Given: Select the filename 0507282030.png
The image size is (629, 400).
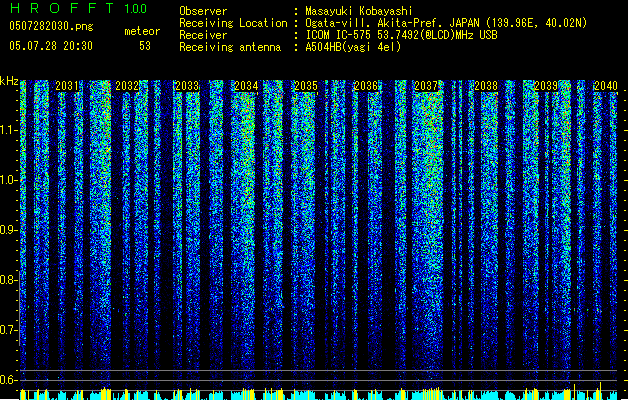Looking at the screenshot, I should 51,26.
